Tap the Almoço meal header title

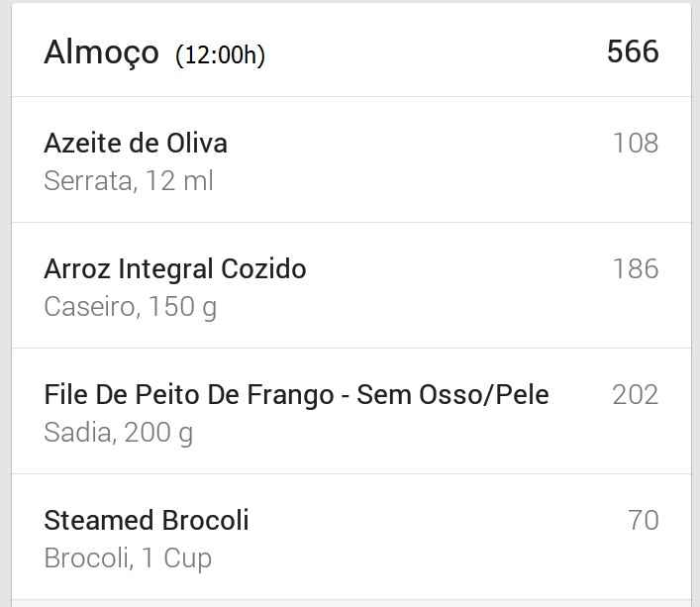tap(101, 52)
